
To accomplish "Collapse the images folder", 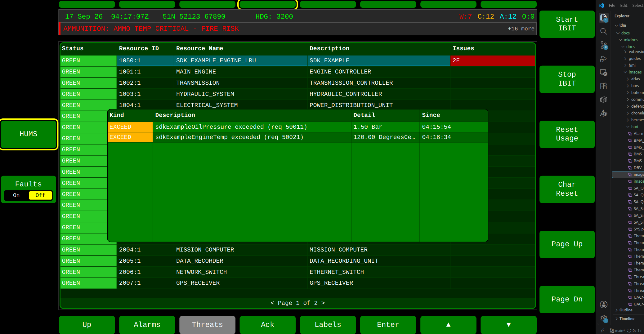I will coord(625,72).
